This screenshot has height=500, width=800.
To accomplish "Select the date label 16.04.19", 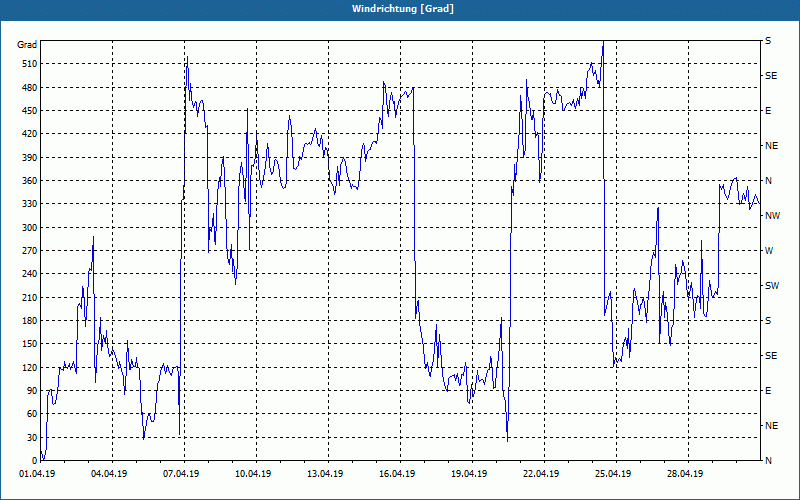I will (396, 474).
